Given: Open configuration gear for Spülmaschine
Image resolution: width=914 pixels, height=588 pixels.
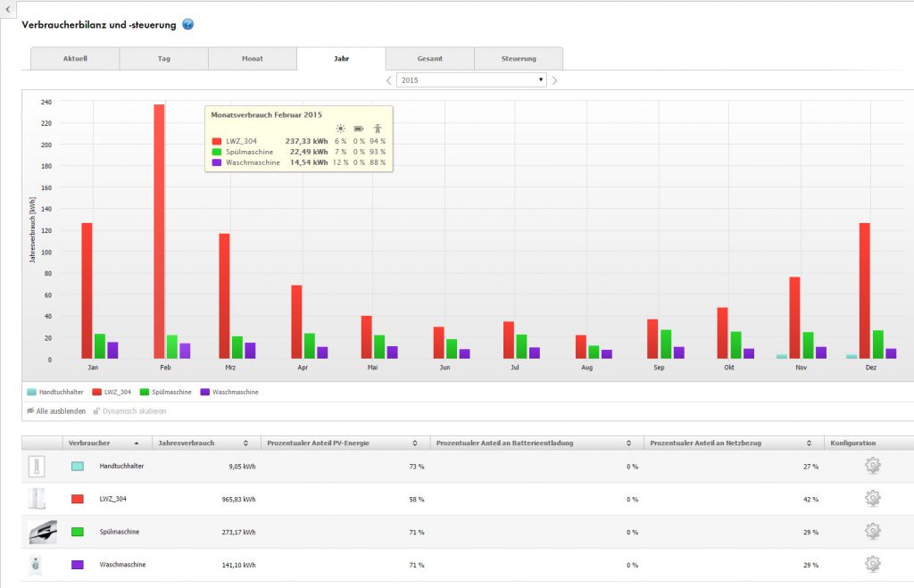Looking at the screenshot, I should click(x=873, y=532).
